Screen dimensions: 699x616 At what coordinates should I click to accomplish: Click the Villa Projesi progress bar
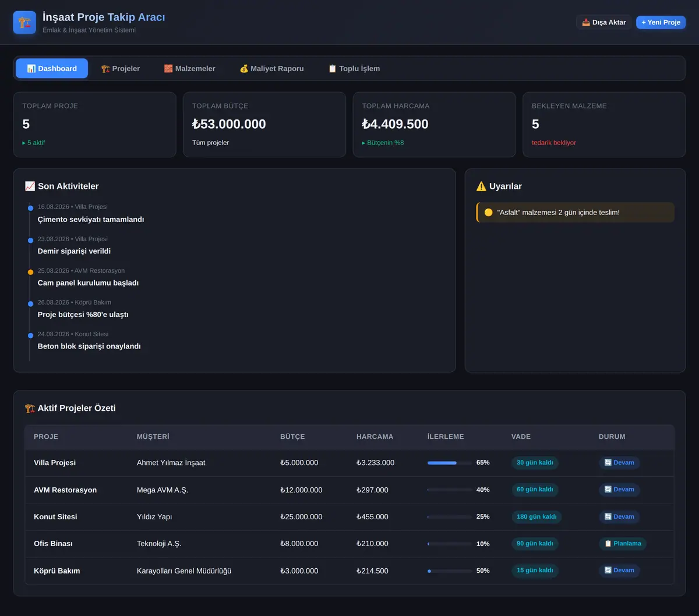pos(450,463)
